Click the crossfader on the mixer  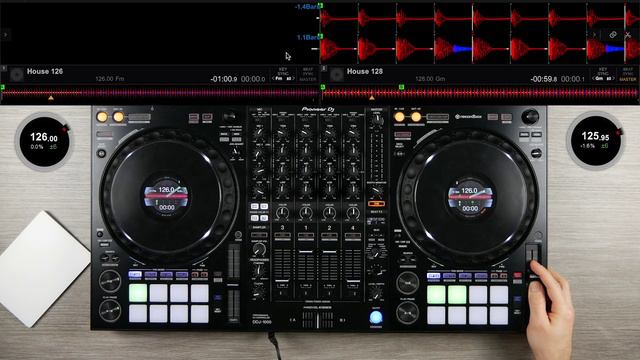318,320
